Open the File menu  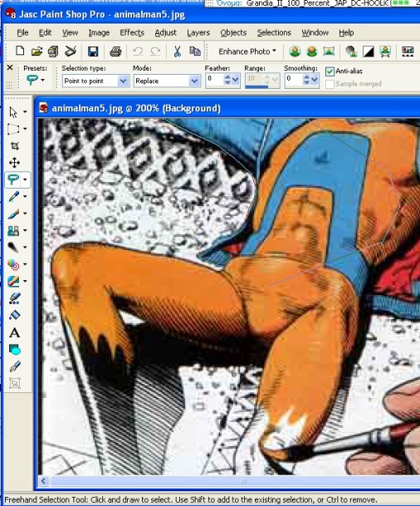(22, 32)
